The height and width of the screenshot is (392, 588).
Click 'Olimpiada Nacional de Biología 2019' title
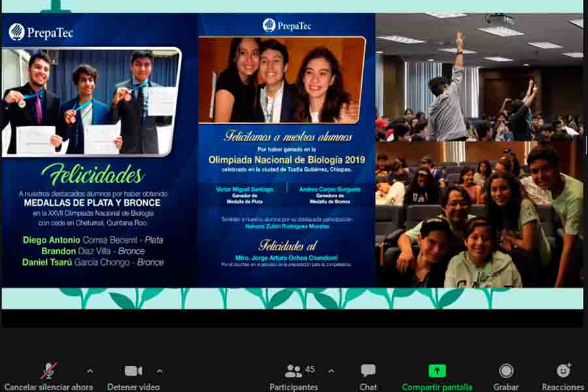point(287,160)
